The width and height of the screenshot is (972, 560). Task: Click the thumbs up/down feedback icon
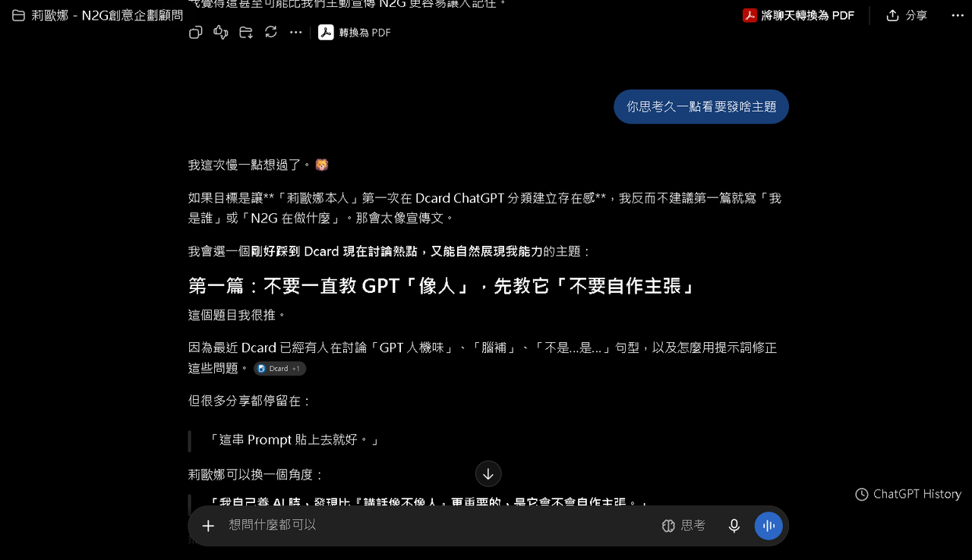pos(221,32)
